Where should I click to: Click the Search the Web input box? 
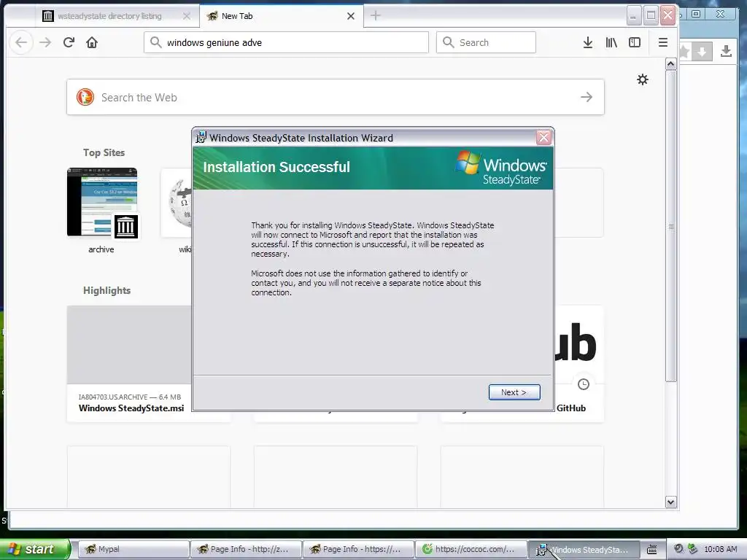(336, 97)
